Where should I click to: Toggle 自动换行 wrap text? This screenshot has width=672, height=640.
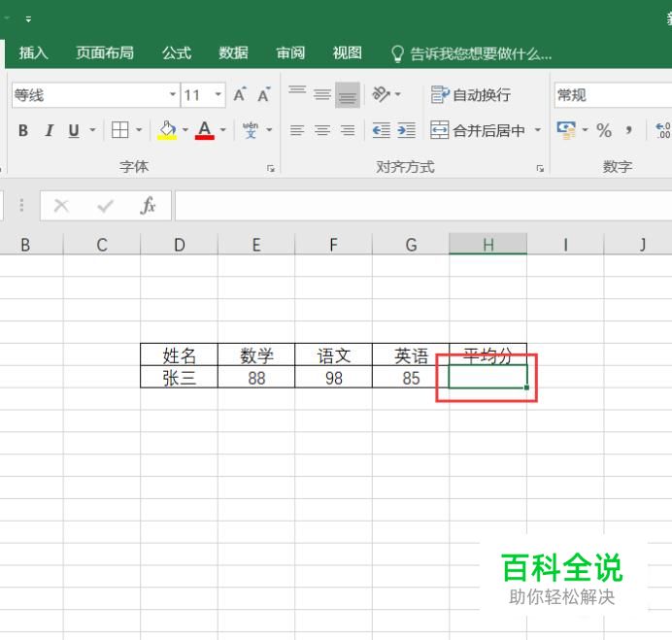[x=471, y=95]
